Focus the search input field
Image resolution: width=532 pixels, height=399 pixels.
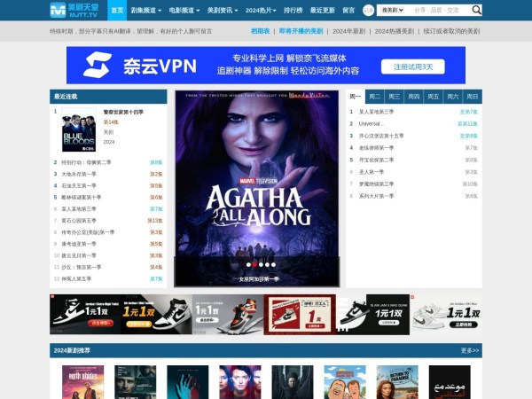pos(438,10)
